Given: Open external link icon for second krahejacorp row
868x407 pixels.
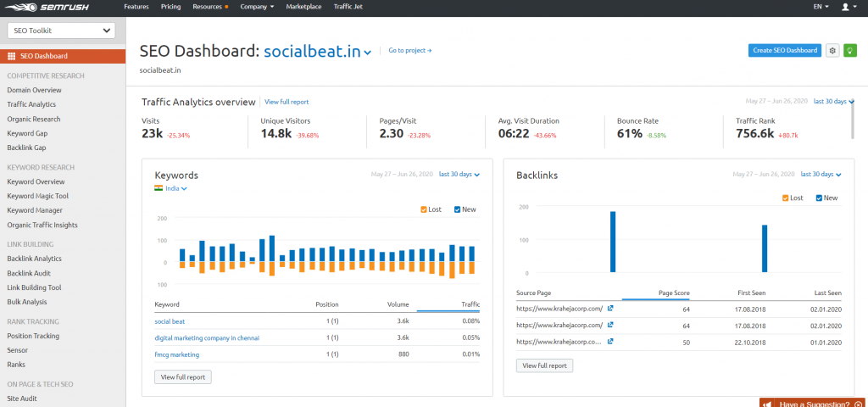Looking at the screenshot, I should [610, 325].
